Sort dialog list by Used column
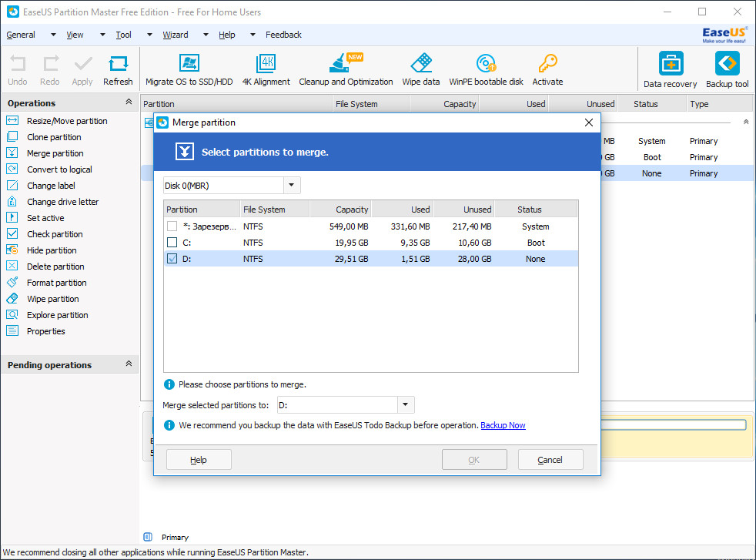This screenshot has height=560, width=756. tap(402, 210)
